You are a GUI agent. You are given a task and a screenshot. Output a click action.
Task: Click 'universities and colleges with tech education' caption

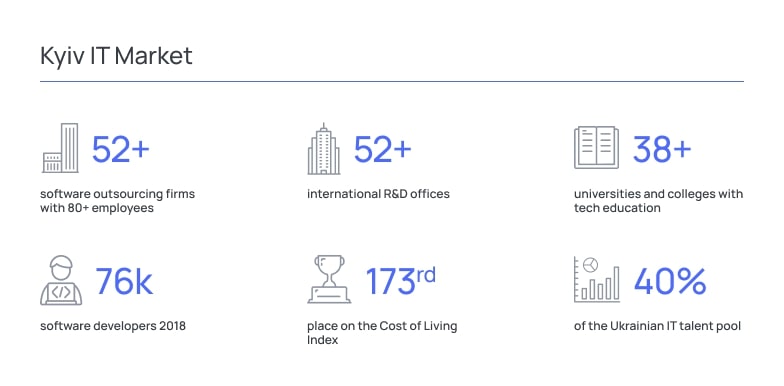point(658,201)
